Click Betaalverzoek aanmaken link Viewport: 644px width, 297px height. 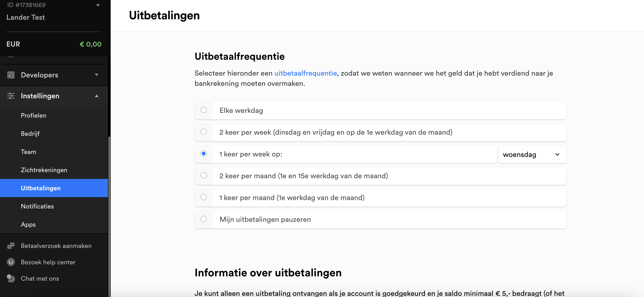tap(56, 246)
